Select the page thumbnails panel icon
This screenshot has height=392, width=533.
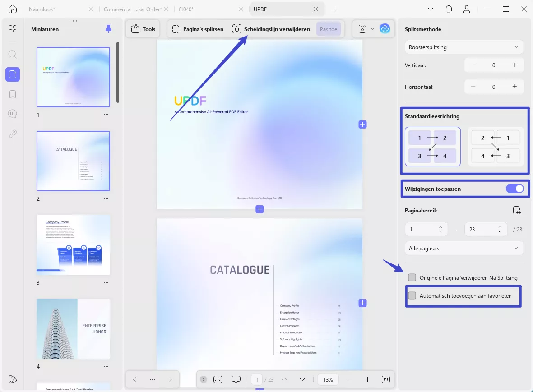point(13,74)
